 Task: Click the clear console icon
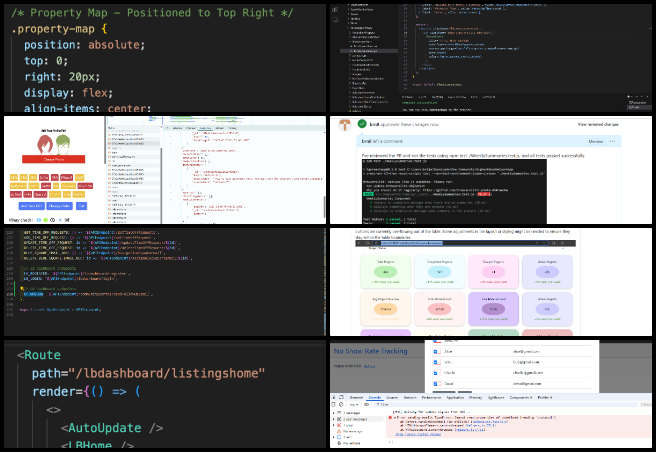(x=341, y=404)
